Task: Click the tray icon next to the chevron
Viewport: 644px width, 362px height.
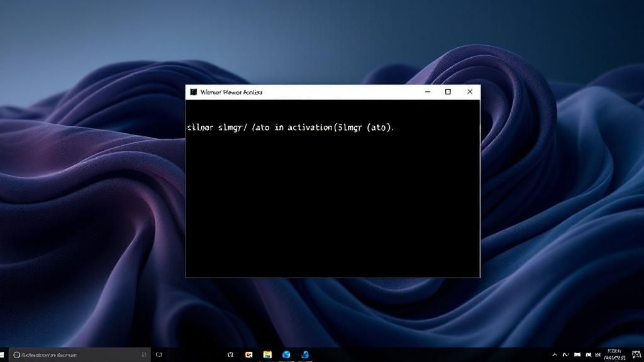Action: (x=565, y=354)
